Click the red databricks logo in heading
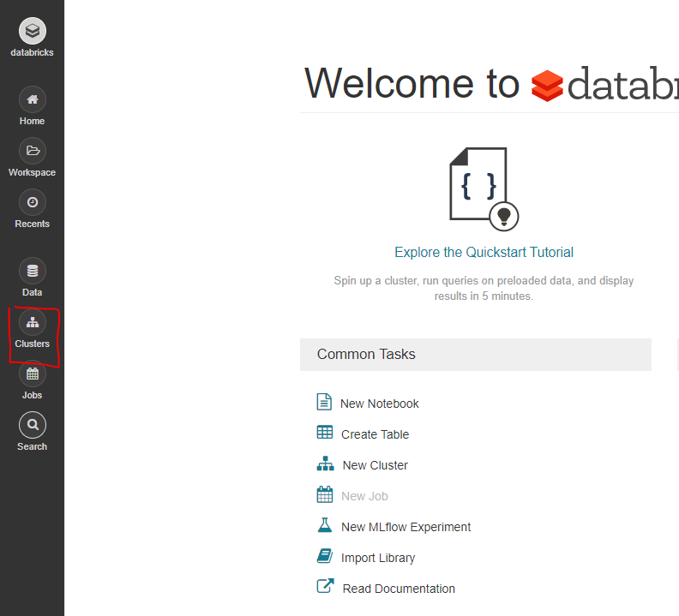This screenshot has width=679, height=616. pos(547,86)
